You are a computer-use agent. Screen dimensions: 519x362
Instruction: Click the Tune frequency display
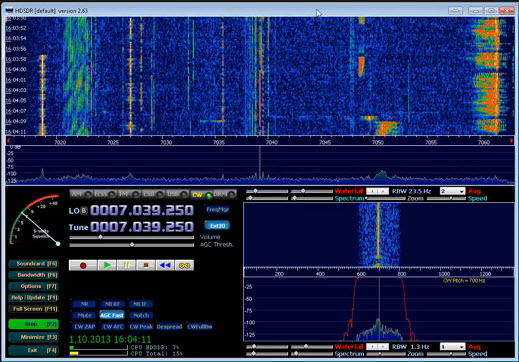point(142,227)
